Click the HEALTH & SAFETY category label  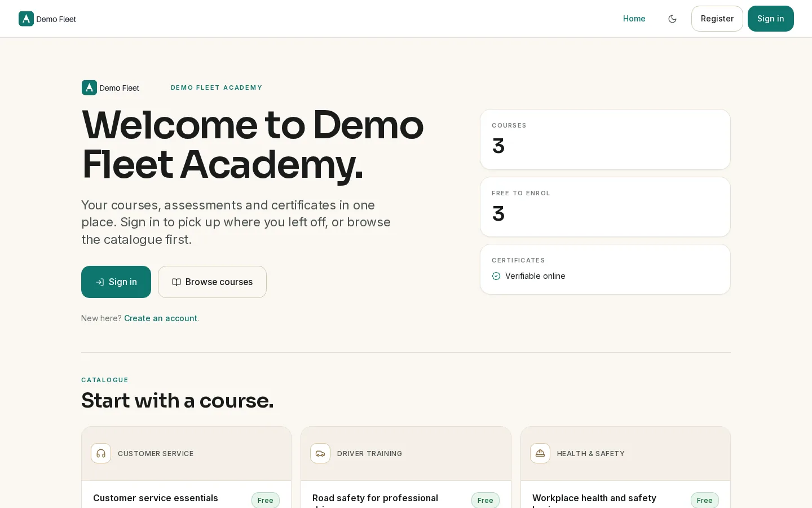tap(591, 454)
